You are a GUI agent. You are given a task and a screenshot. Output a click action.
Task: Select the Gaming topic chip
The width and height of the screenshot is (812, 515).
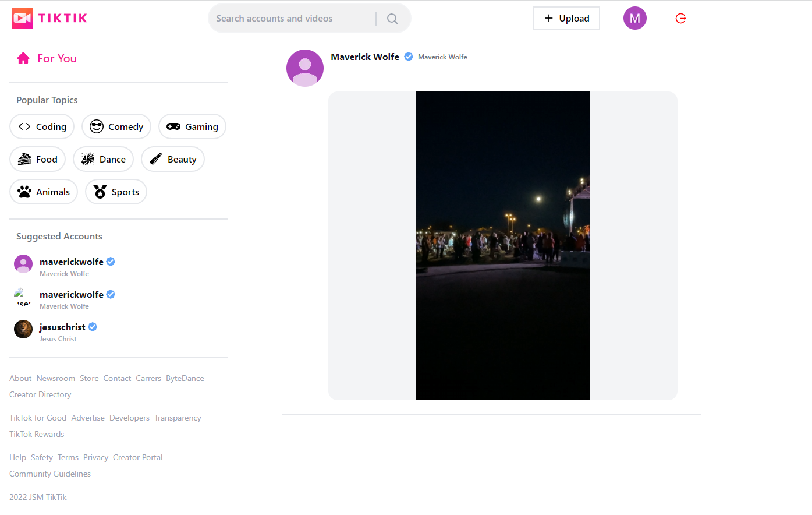pyautogui.click(x=192, y=126)
